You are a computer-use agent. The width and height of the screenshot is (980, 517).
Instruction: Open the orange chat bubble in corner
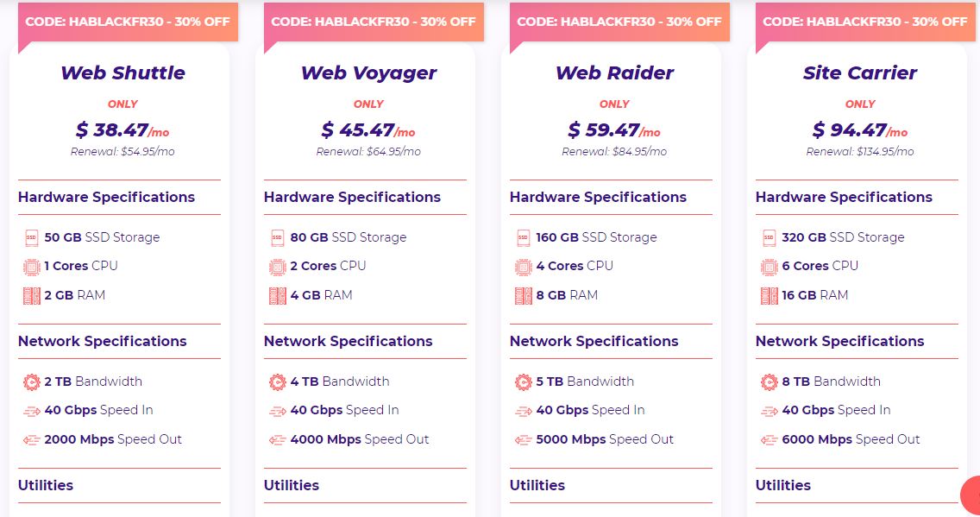tap(971, 495)
